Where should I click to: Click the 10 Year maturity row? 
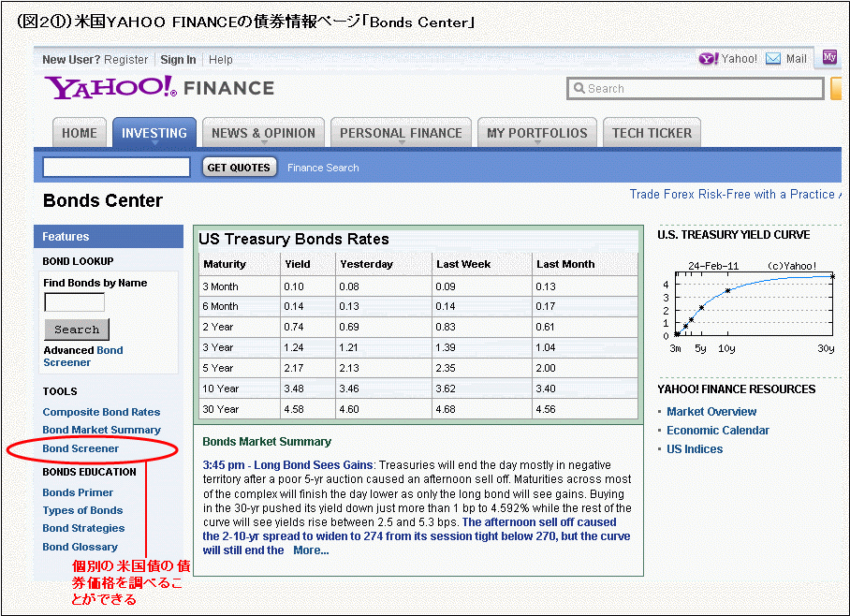coord(418,389)
